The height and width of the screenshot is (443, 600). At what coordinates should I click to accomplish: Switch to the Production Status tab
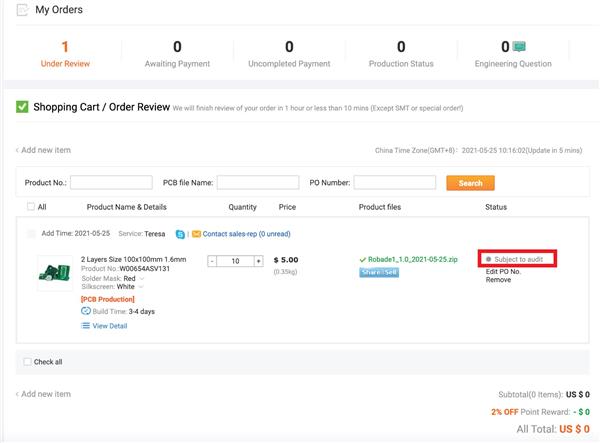click(401, 54)
